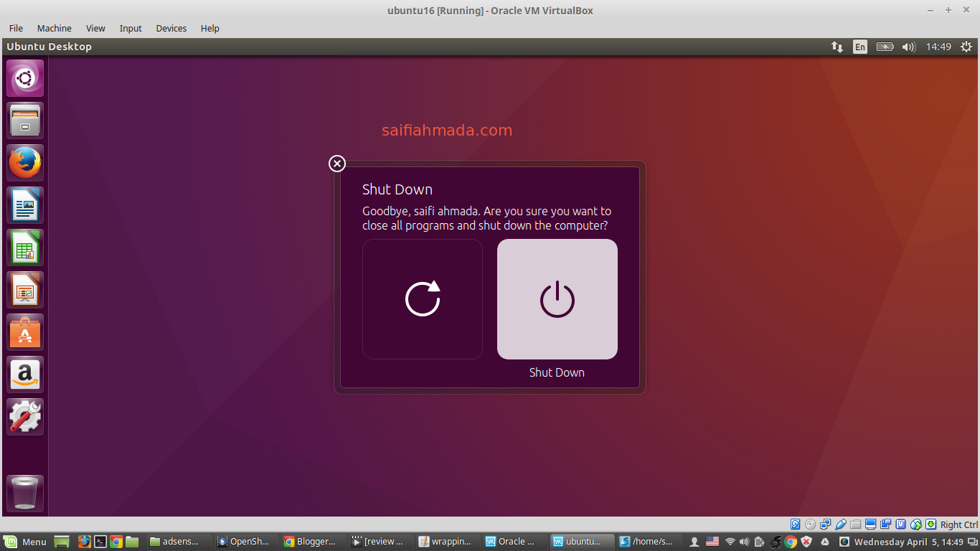The image size is (980, 551).
Task: Switch to the [review ... taskbar window
Action: pyautogui.click(x=378, y=542)
